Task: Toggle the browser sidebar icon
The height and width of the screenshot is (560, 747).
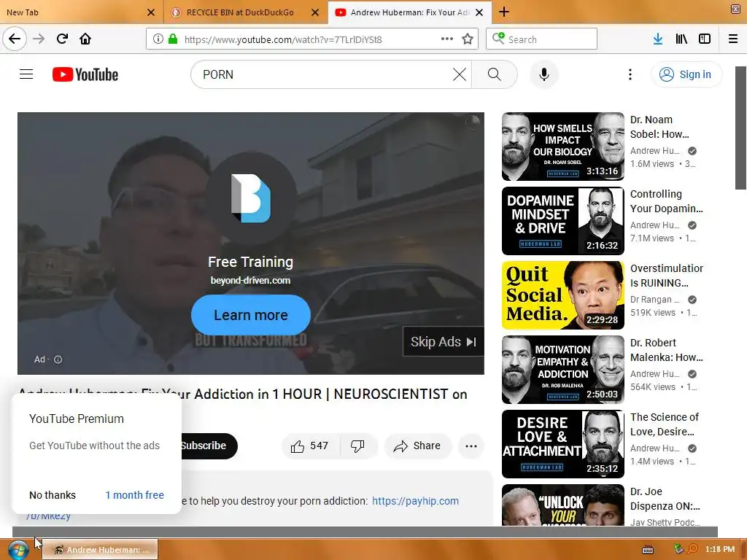Action: 705,39
